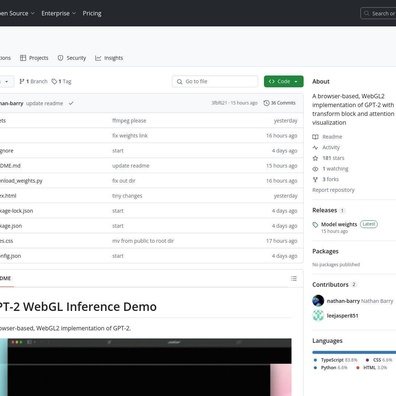The image size is (396, 396).
Task: Click the Model weights tag icon
Action: point(315,225)
